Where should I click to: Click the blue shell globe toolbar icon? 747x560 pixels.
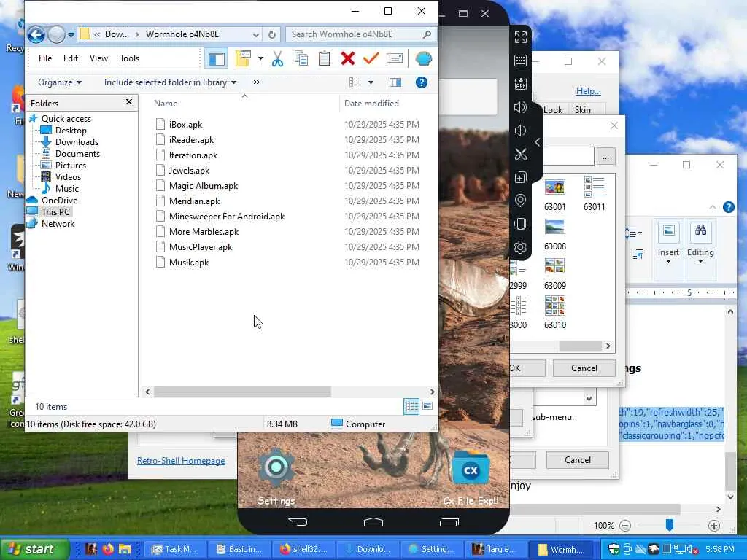click(x=424, y=58)
